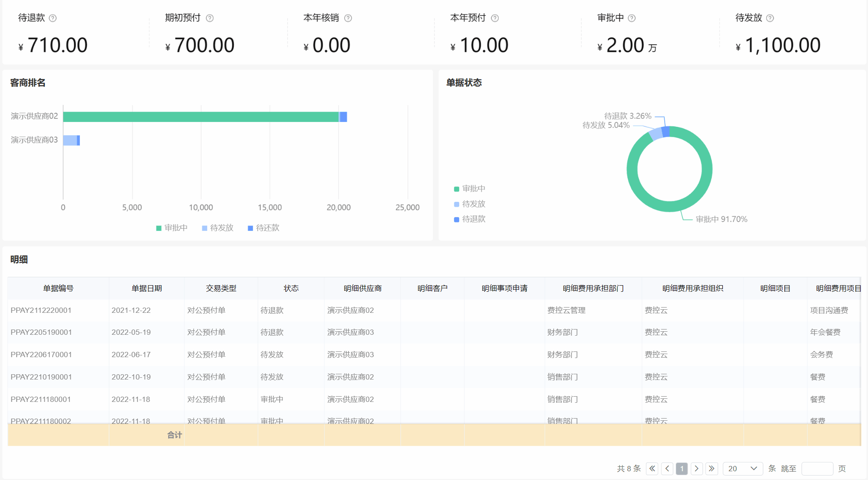
Task: Click help icon next to 期初预付
Action: [x=210, y=18]
